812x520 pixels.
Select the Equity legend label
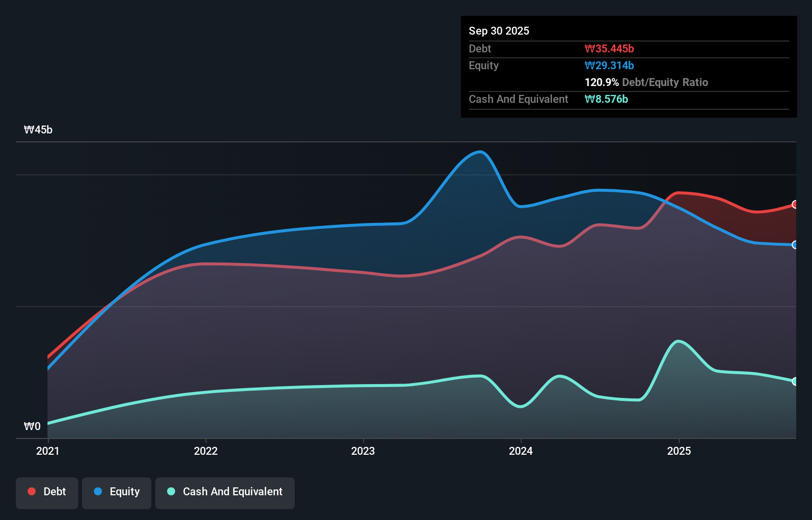click(125, 491)
